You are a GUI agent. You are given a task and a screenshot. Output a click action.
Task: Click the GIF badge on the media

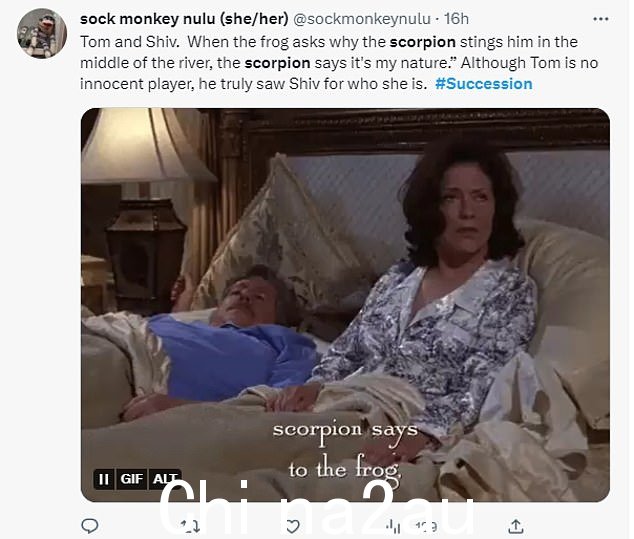point(132,479)
